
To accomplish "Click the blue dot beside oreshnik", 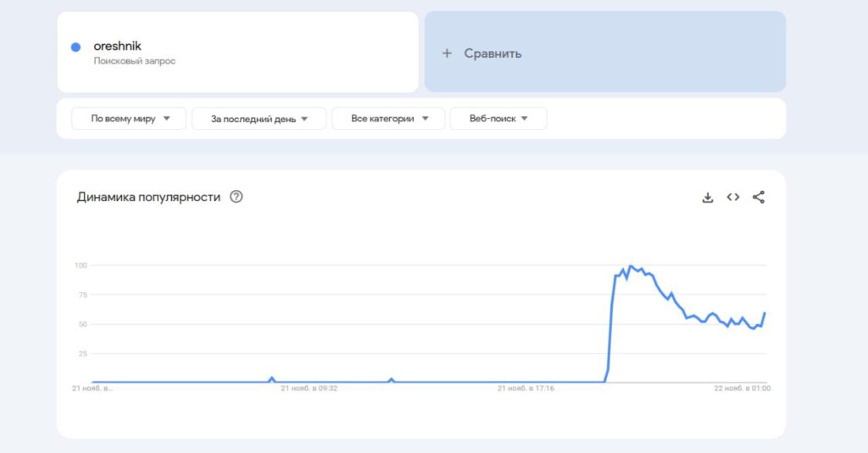I will click(76, 48).
